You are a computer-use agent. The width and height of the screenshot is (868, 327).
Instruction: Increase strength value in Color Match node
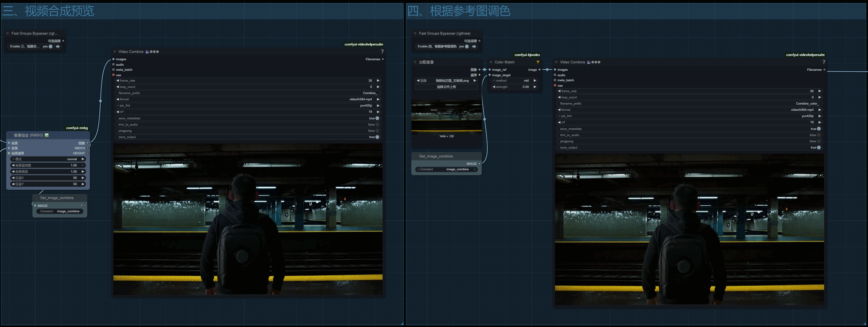[x=535, y=87]
